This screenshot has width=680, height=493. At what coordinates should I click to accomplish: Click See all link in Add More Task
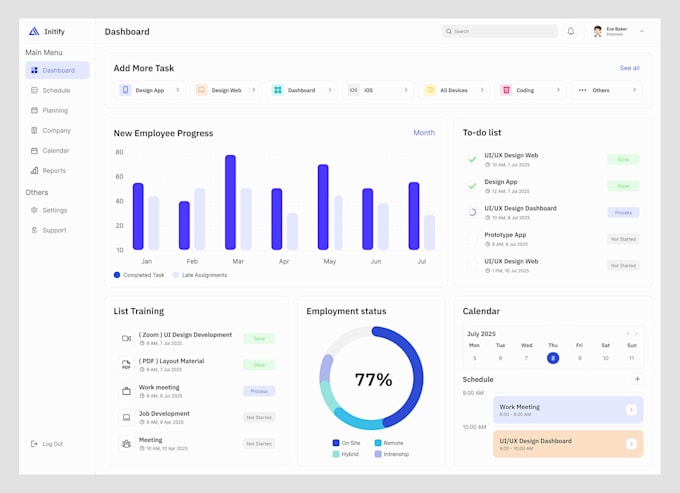point(629,68)
